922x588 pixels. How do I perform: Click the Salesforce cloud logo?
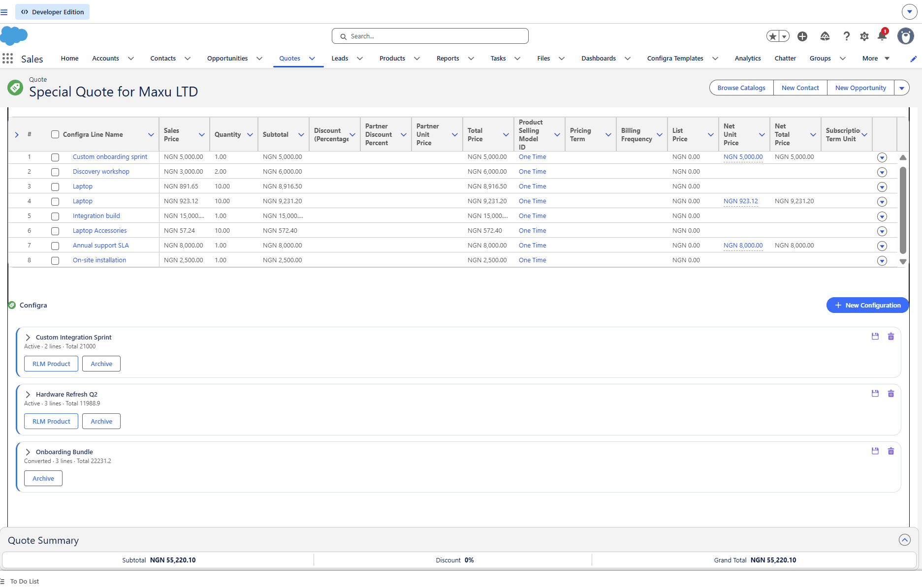pyautogui.click(x=14, y=36)
